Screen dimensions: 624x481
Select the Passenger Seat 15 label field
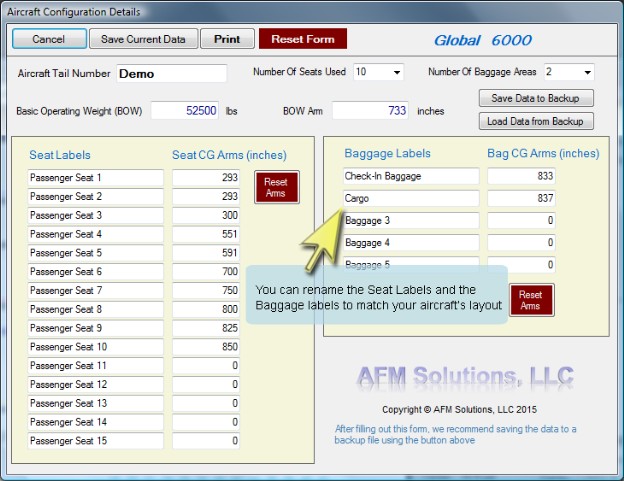pyautogui.click(x=96, y=441)
